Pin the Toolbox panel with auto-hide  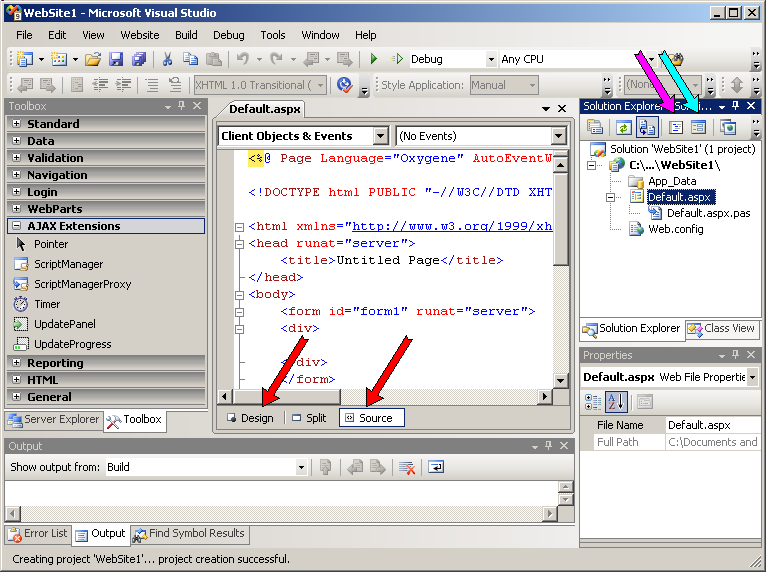pos(181,106)
